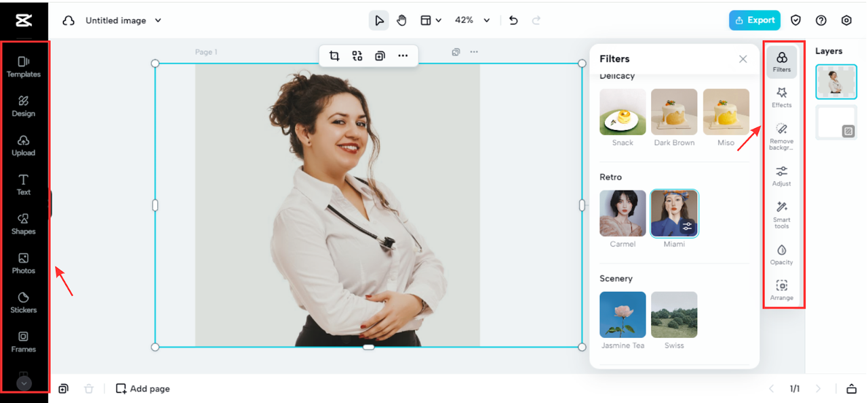This screenshot has height=403, width=868.
Task: Expand more sidebar items with down chevron
Action: (24, 383)
